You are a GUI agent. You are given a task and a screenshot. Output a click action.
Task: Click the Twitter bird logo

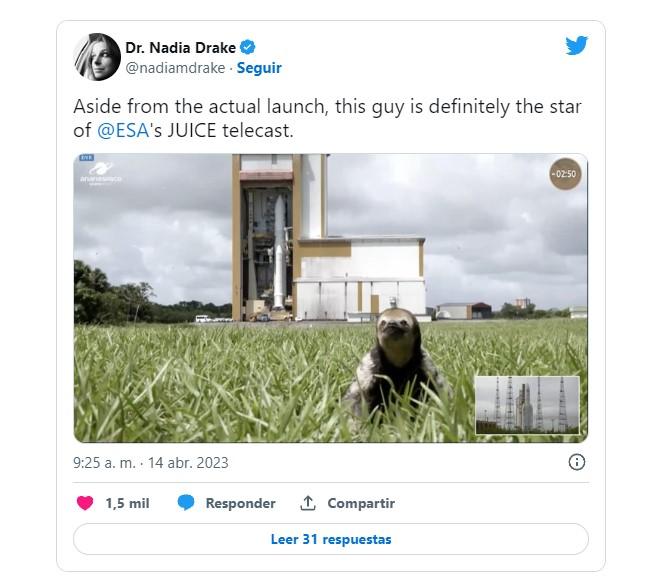(x=576, y=46)
